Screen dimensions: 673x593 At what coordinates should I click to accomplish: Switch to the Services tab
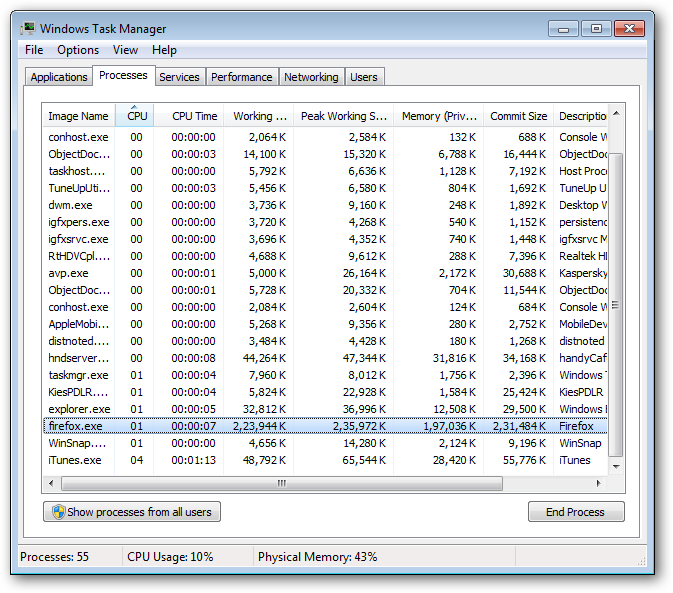pyautogui.click(x=179, y=77)
